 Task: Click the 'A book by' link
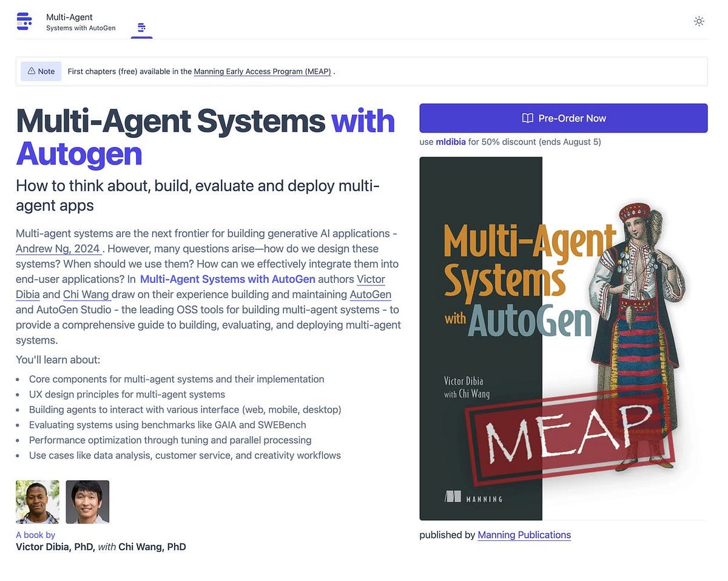[35, 535]
